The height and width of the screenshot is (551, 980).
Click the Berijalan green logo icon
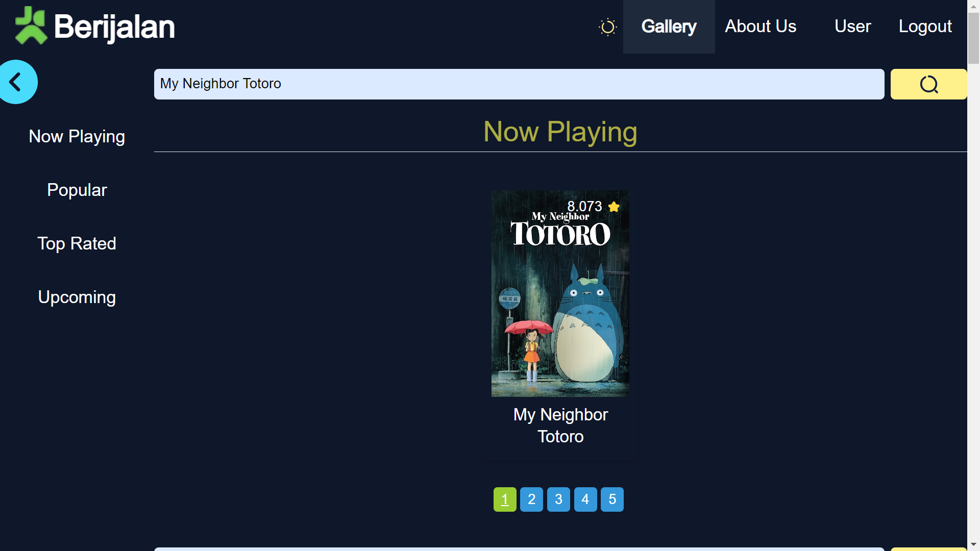coord(31,26)
